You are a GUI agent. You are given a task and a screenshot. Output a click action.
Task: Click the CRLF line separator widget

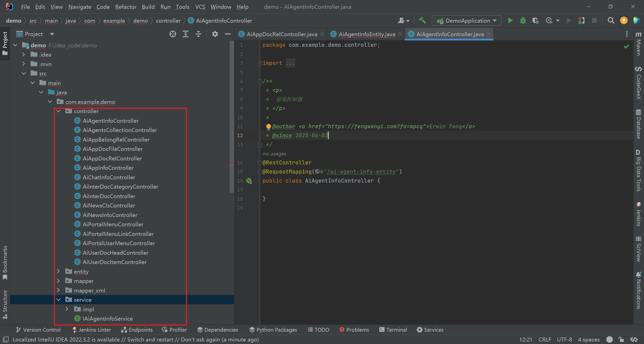[x=545, y=339]
